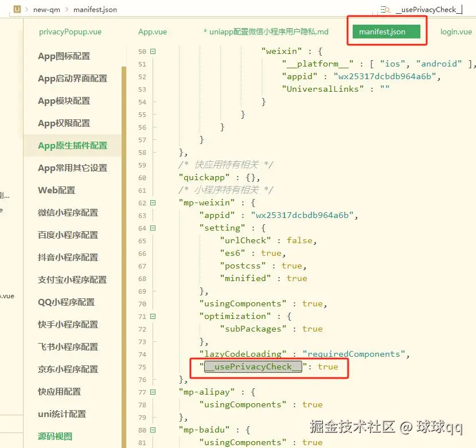
Task: Click new-qm in the breadcrumb
Action: point(46,10)
